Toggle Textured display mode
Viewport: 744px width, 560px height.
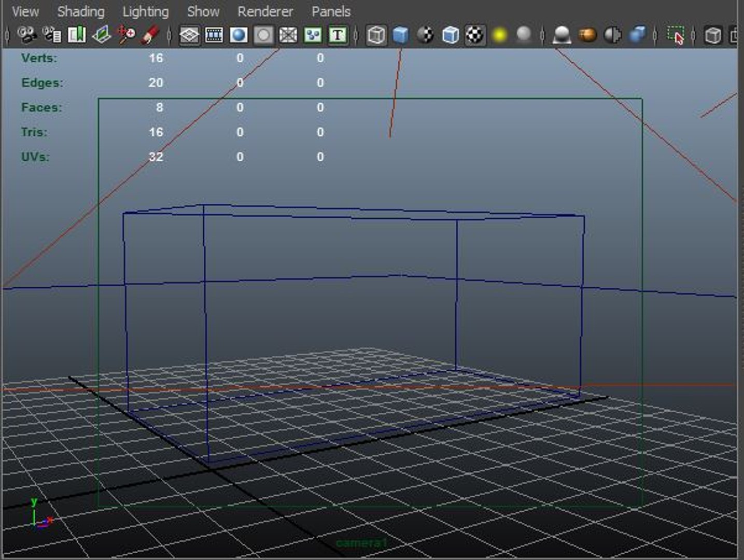coord(475,35)
